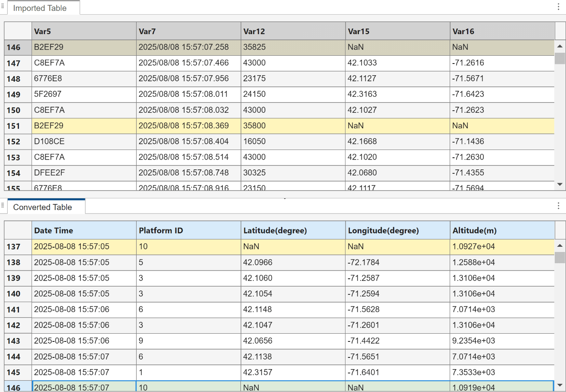This screenshot has height=392, width=566.
Task: Select row 137 header in Converted Table
Action: [14, 246]
